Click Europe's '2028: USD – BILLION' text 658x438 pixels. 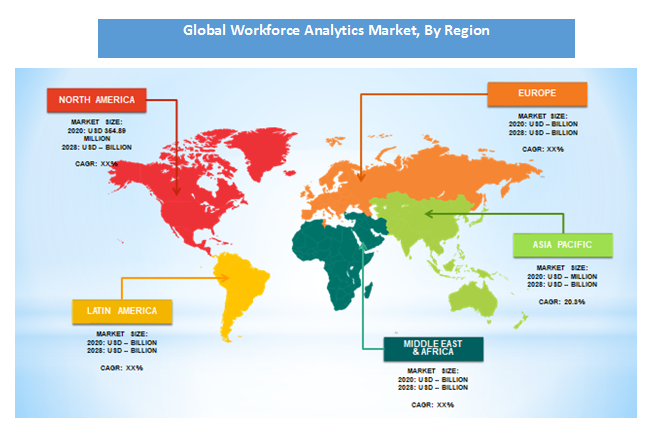(x=543, y=133)
